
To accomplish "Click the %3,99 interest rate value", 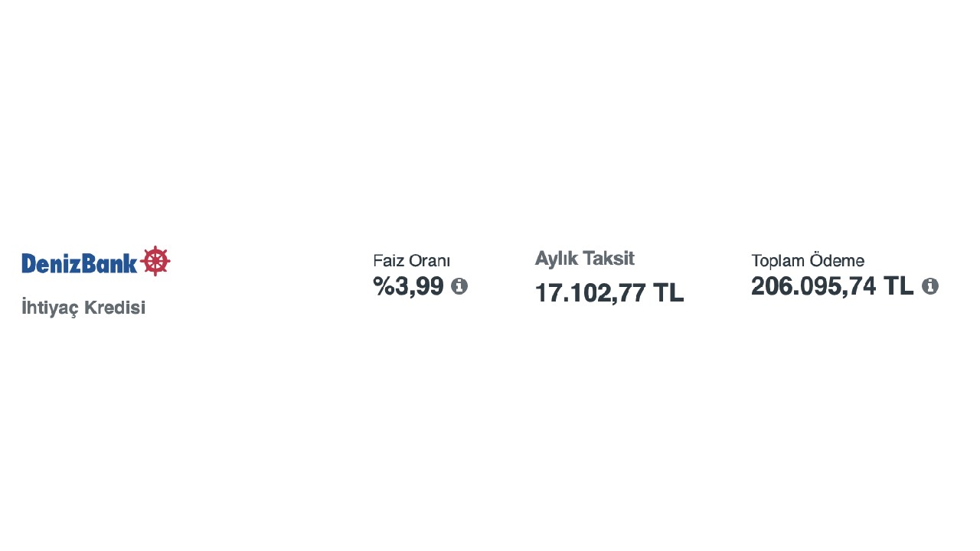I will coord(409,286).
